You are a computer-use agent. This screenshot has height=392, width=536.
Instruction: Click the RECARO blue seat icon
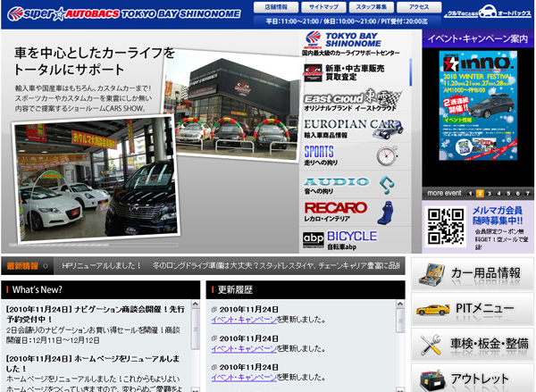click(x=386, y=213)
